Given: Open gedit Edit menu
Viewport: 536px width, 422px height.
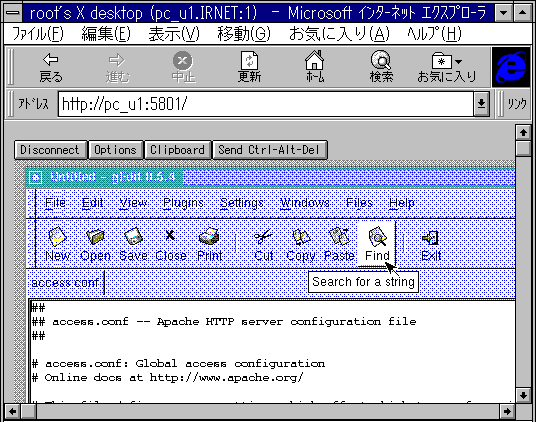Looking at the screenshot, I should 92,203.
